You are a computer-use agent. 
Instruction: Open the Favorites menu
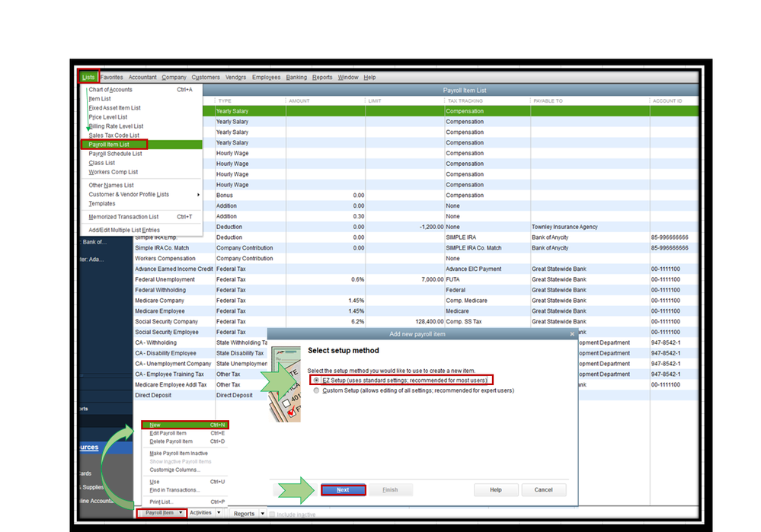click(112, 77)
